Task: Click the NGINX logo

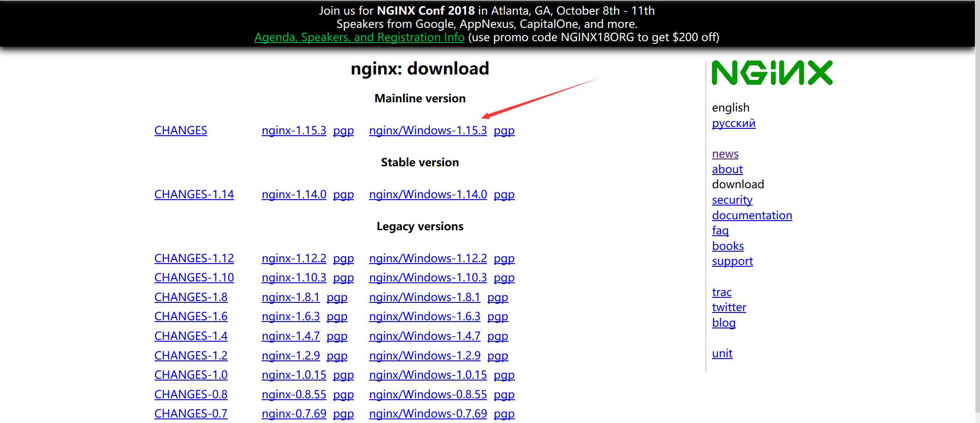Action: pos(772,73)
